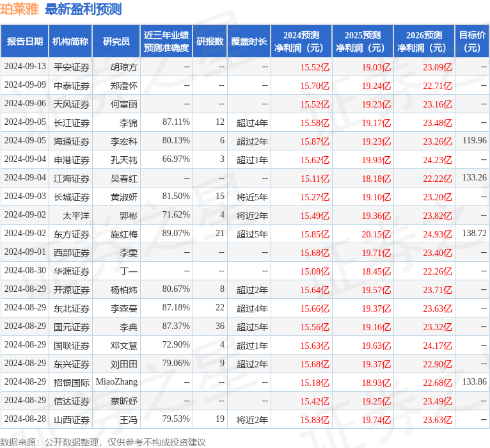
Task: Select the 2025预测净利润 column header
Action: [363, 41]
